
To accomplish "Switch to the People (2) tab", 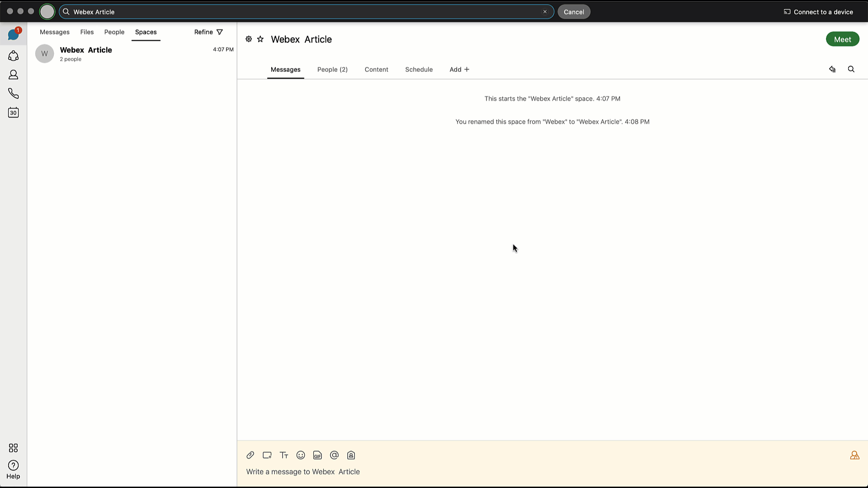I will [332, 70].
